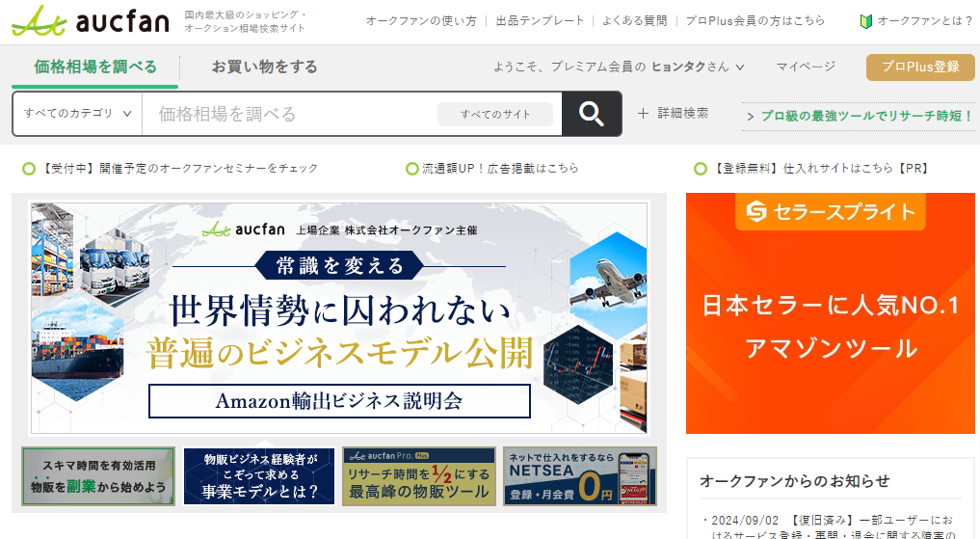
Task: Click the magnifying glass search button
Action: tap(592, 114)
